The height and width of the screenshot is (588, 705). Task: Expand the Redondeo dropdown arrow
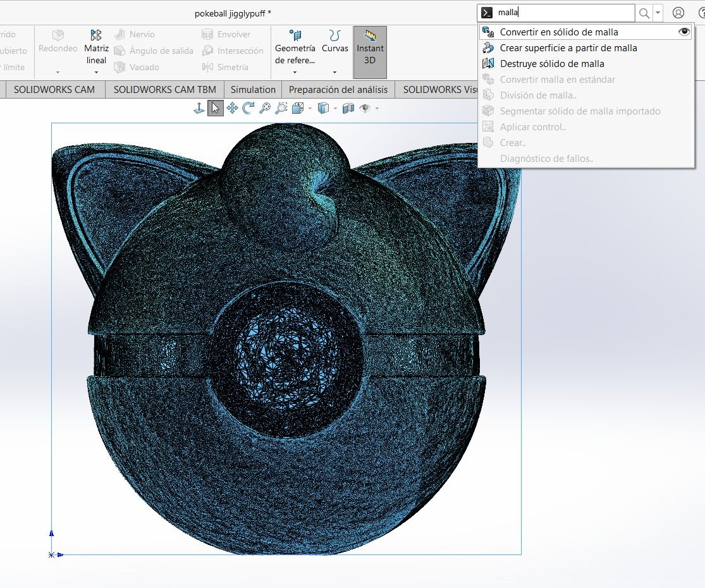click(58, 72)
